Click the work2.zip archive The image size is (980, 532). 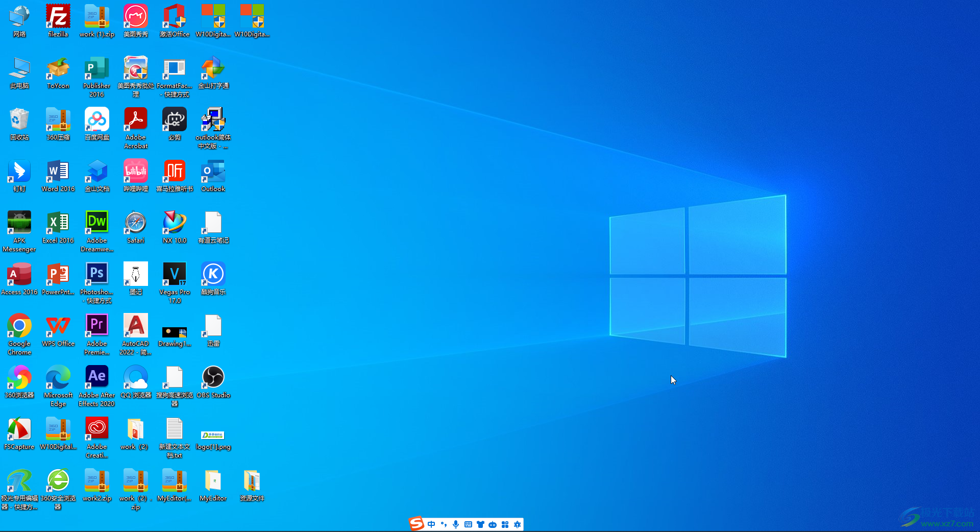[96, 481]
